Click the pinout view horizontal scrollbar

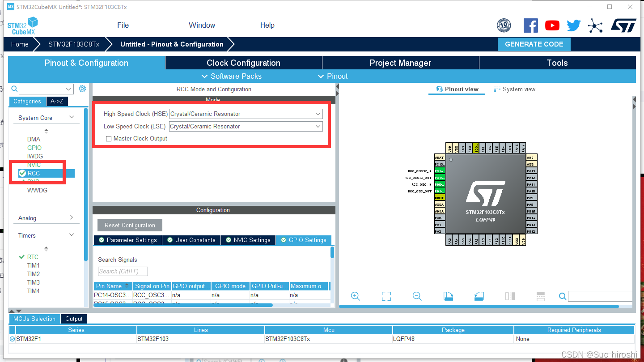[479, 307]
